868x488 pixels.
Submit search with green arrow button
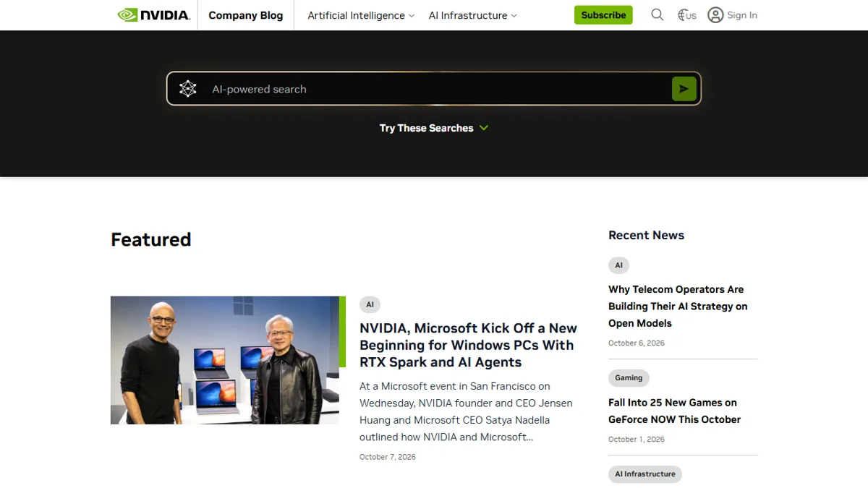pyautogui.click(x=684, y=89)
